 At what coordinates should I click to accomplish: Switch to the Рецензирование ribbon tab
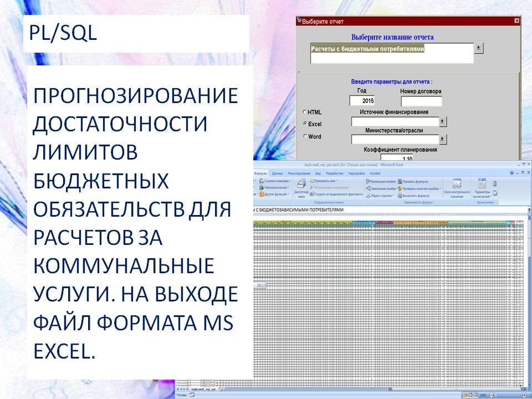point(299,173)
